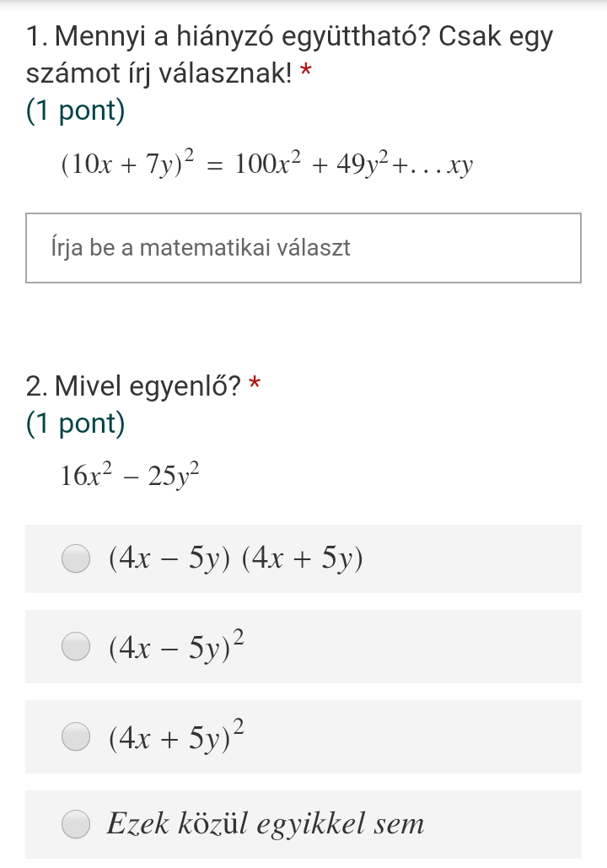
Task: Click the (10x + 7y)² term in the equation
Action: point(128,162)
